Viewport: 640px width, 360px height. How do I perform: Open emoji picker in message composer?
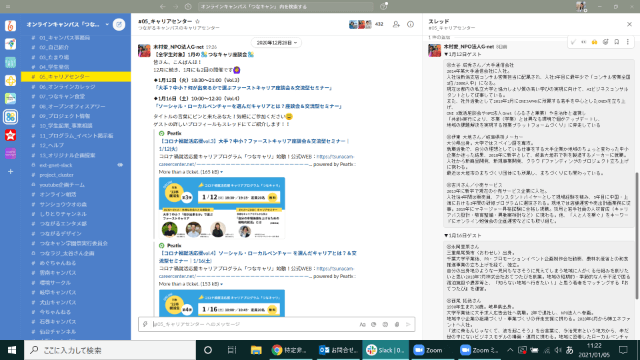(x=385, y=324)
